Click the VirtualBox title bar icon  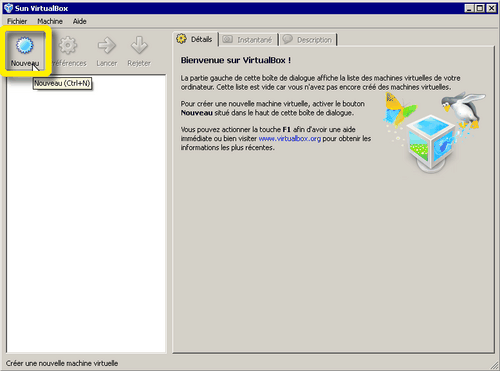coord(8,8)
